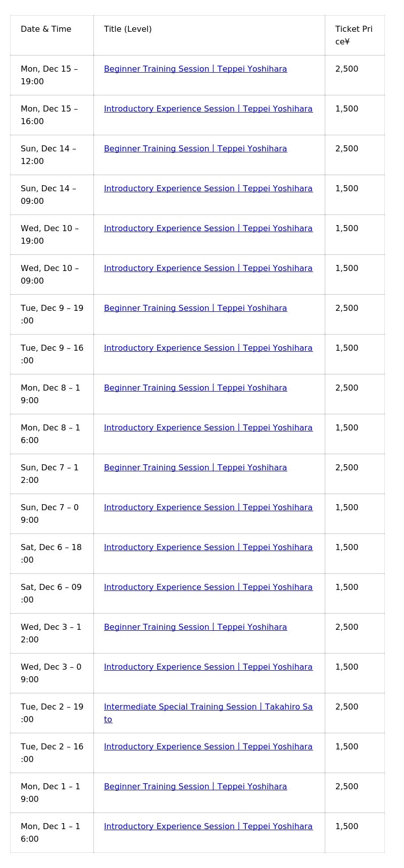Open Sat Dec 6 09:00 Introductory Experience Session

point(208,587)
